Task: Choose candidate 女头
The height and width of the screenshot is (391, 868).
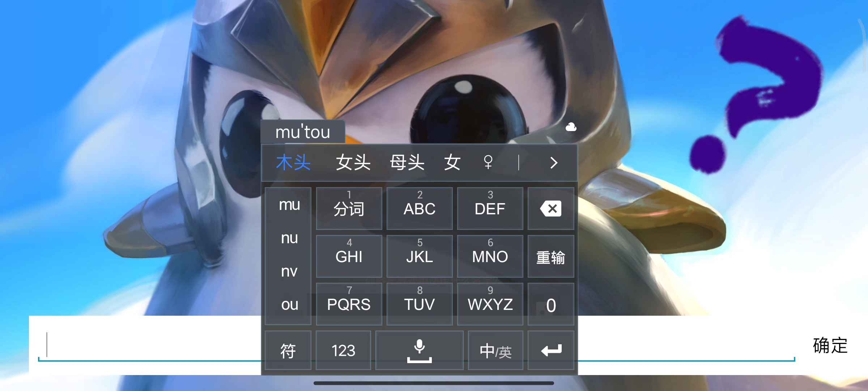Action: pyautogui.click(x=353, y=162)
